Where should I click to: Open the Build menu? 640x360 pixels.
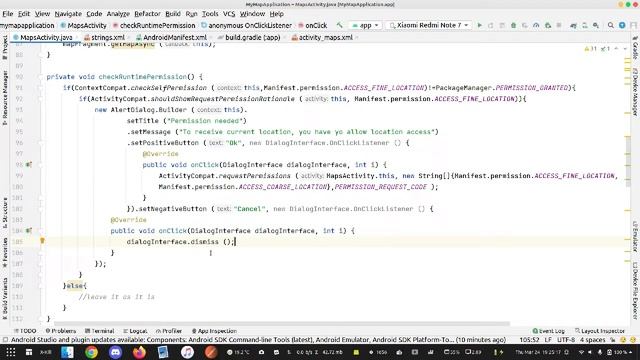pyautogui.click(x=173, y=14)
